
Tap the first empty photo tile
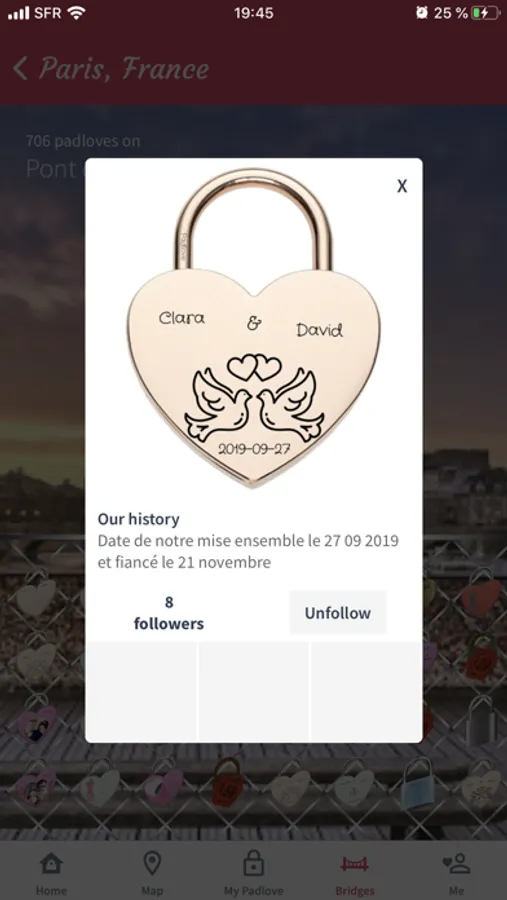pyautogui.click(x=141, y=691)
